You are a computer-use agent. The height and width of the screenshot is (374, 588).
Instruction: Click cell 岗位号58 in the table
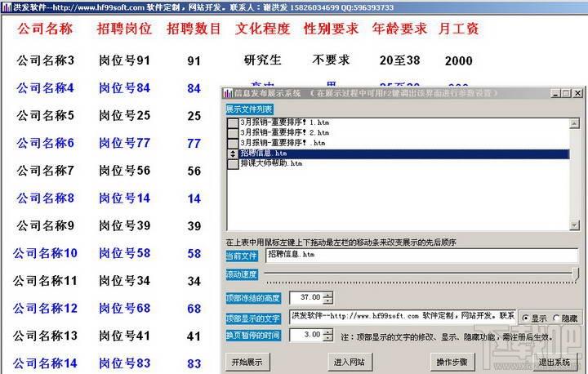(x=124, y=253)
